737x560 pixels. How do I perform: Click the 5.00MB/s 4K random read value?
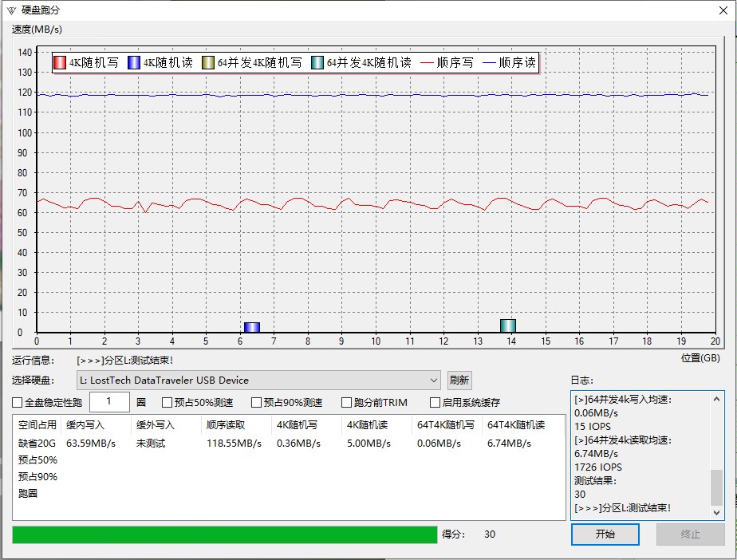point(369,444)
